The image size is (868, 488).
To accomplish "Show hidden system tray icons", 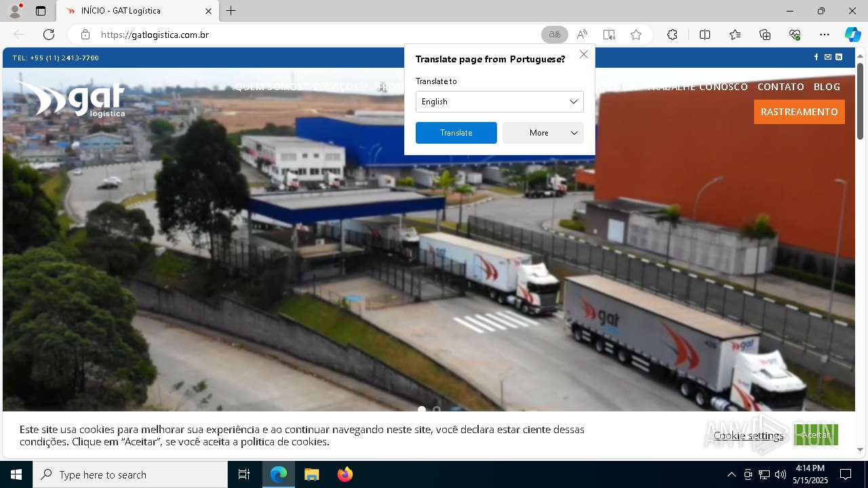I will coord(731,474).
